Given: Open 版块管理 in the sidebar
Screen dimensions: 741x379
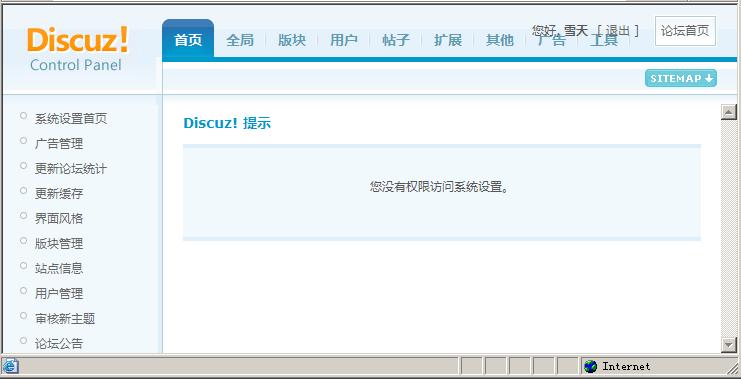Looking at the screenshot, I should (x=59, y=244).
